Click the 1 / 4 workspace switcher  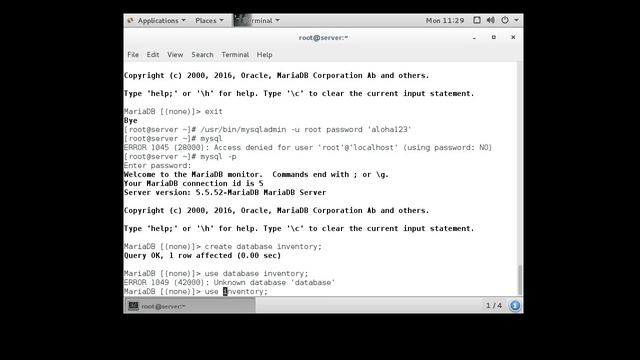(x=493, y=305)
